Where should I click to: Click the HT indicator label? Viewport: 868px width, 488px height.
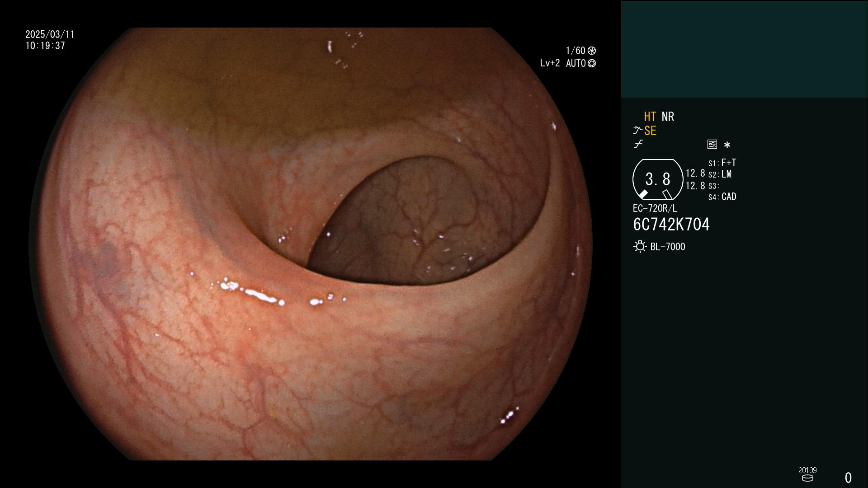point(650,117)
